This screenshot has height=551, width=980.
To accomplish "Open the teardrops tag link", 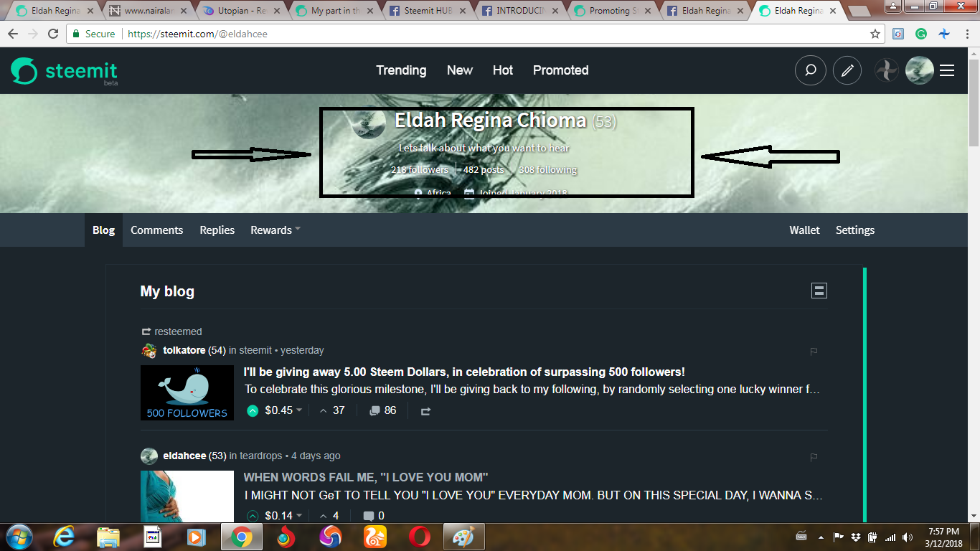I will tap(261, 456).
